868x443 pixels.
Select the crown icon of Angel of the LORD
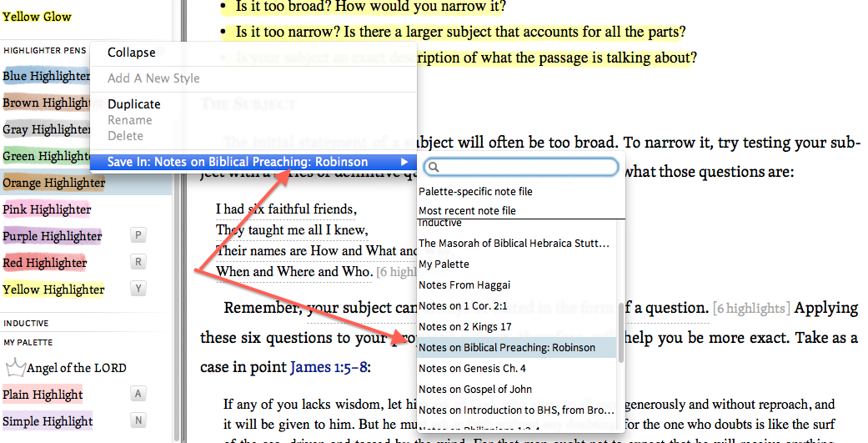(16, 367)
